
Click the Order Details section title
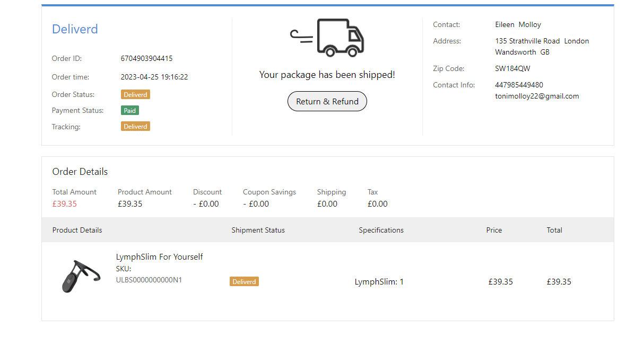point(80,172)
